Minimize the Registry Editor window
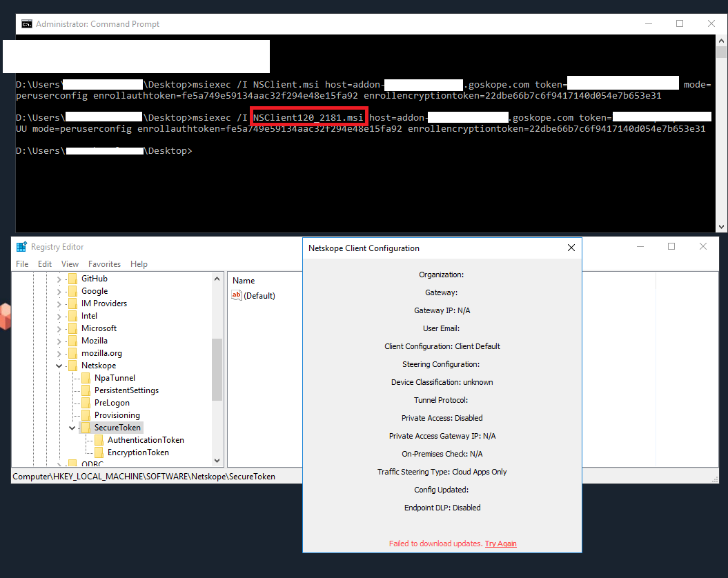 (640, 246)
